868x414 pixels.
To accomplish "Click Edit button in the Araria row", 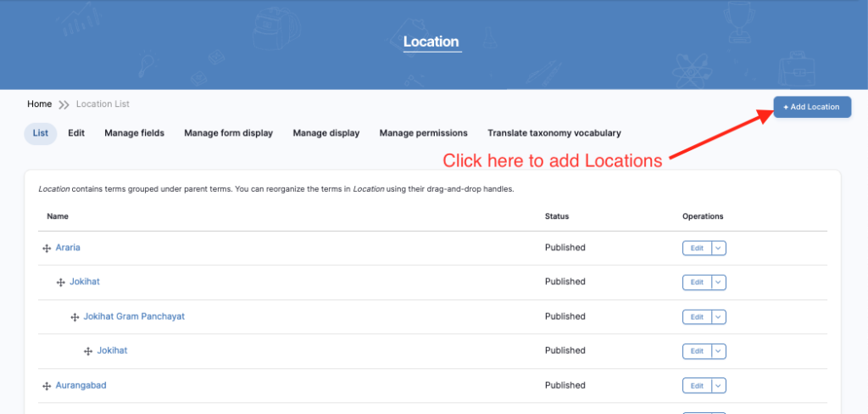I will tap(697, 248).
